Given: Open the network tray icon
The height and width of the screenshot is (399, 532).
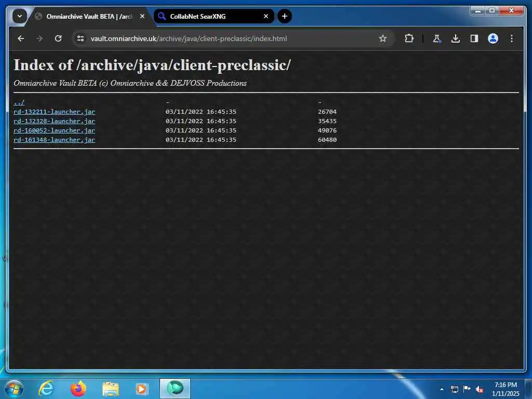Looking at the screenshot, I should 454,389.
